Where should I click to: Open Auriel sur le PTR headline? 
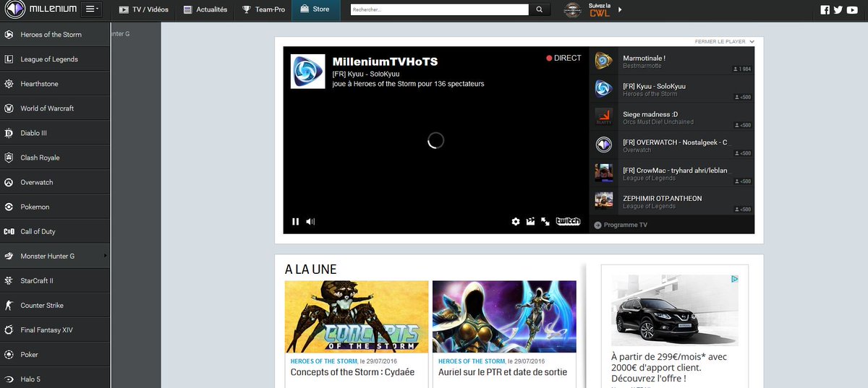tap(503, 372)
